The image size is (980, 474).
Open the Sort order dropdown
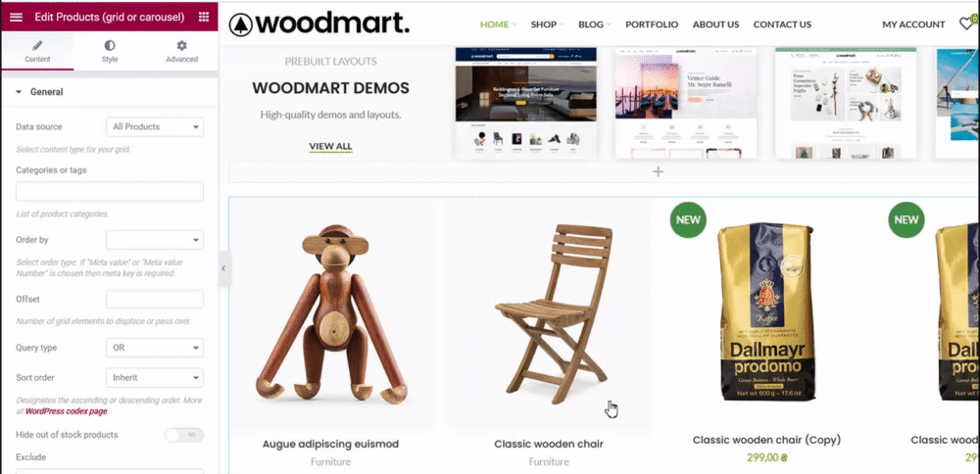155,378
